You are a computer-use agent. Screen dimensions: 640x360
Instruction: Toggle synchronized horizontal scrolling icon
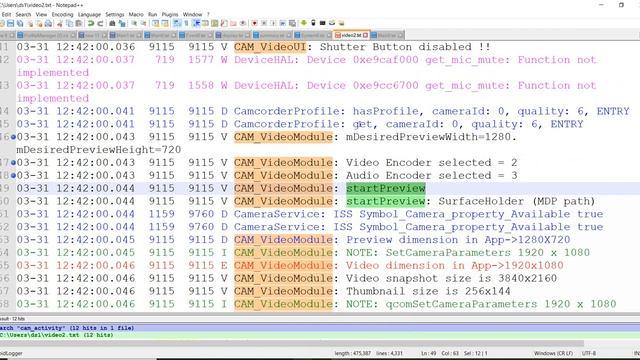pyautogui.click(x=165, y=23)
